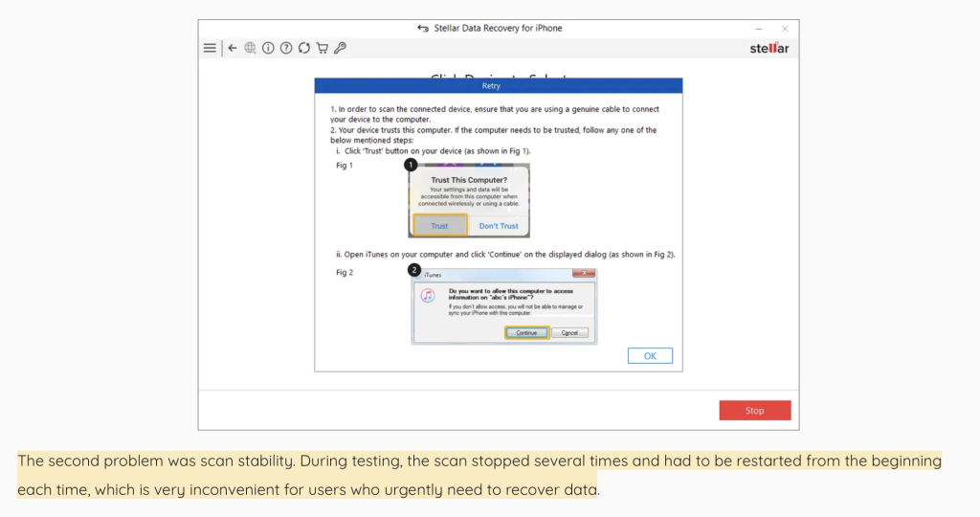Close the Stellar Data Recovery window
The height and width of the screenshot is (517, 980).
(785, 29)
